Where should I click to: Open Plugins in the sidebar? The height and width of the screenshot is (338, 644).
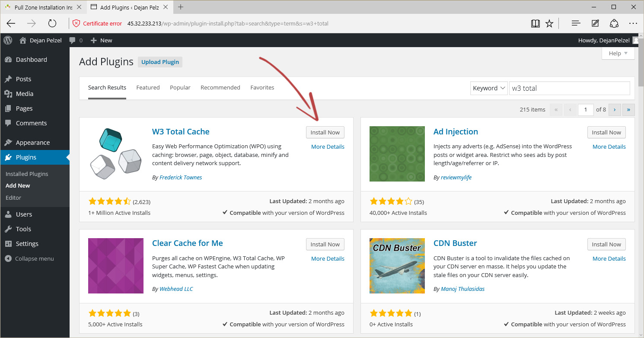tap(35, 157)
